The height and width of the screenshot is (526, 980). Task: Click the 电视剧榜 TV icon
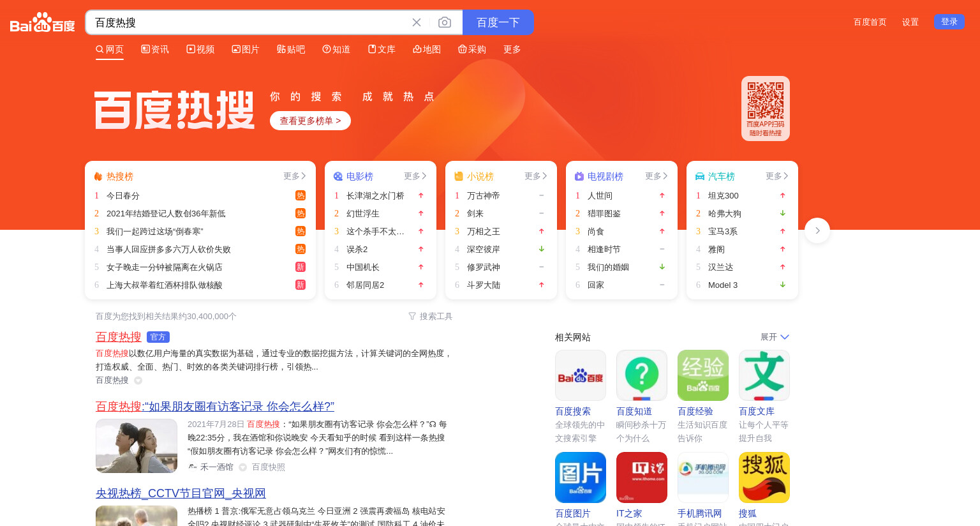pyautogui.click(x=579, y=176)
